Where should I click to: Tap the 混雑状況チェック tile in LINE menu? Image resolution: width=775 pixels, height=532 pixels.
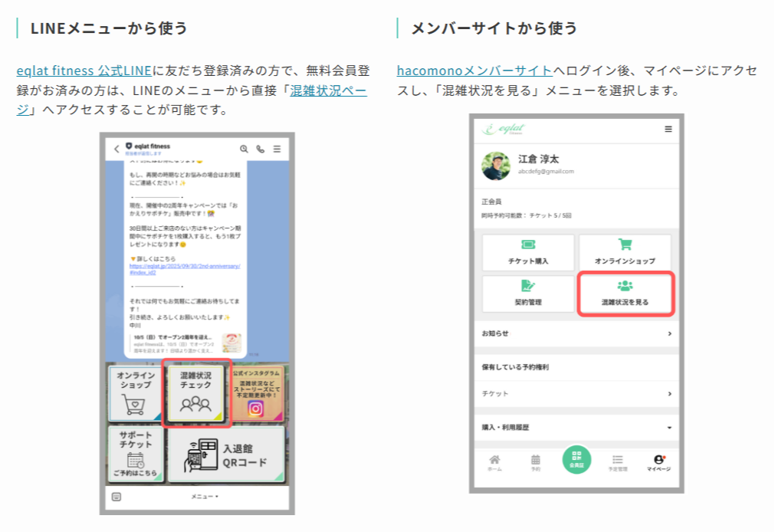pos(195,392)
